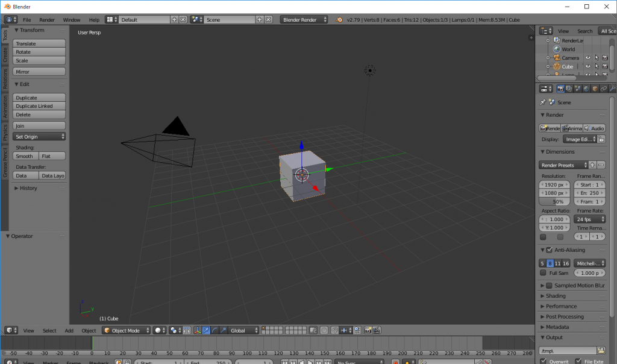Toggle Camera visibility eye in outliner
Viewport: 617px width, 364px height.
(588, 58)
